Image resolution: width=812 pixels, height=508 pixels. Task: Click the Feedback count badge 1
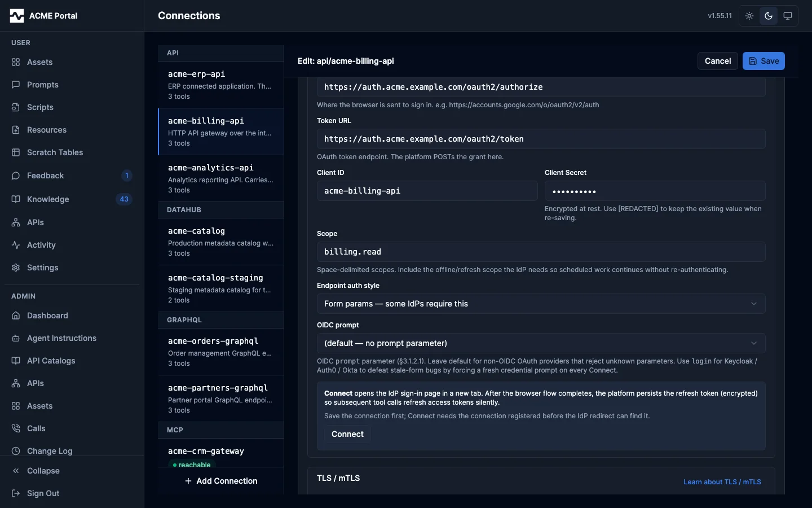[127, 176]
